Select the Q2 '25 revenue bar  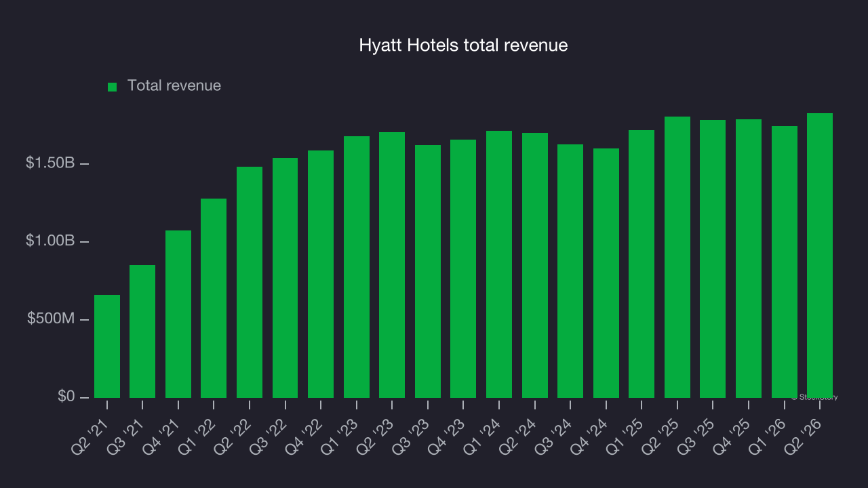click(x=677, y=257)
